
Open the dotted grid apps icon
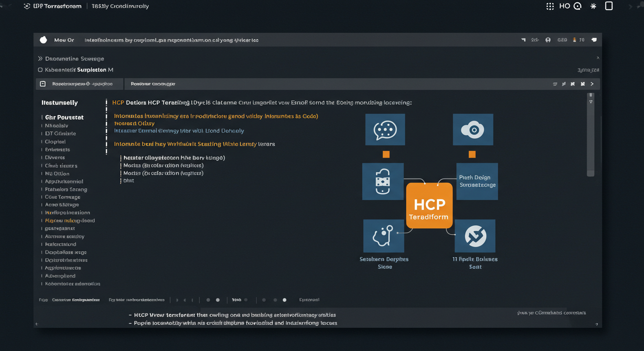point(550,6)
